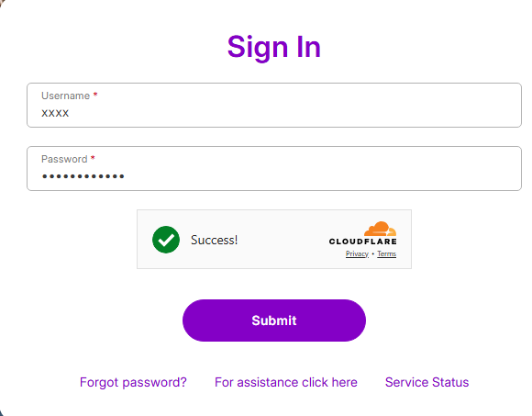Image resolution: width=532 pixels, height=416 pixels.
Task: Click the CLOUDFLARE wordmark text
Action: [362, 242]
